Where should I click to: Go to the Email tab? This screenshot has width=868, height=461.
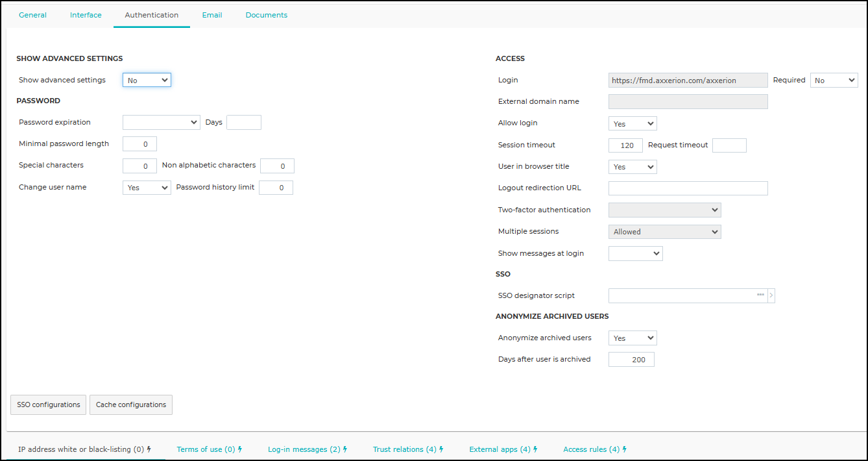(212, 15)
